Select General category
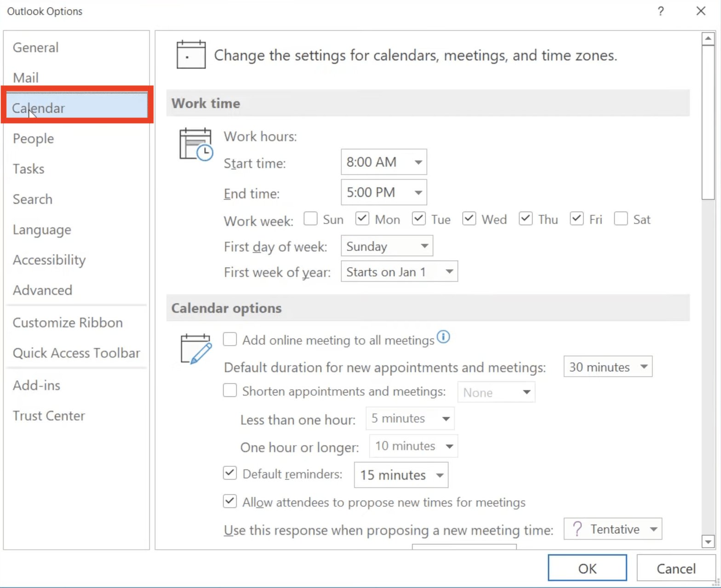Viewport: 721px width, 588px height. point(76,47)
